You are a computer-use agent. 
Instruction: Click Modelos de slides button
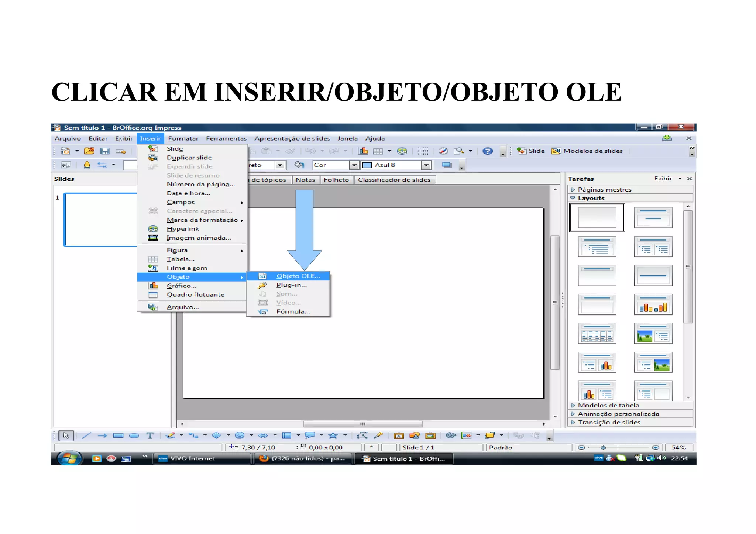click(x=587, y=151)
